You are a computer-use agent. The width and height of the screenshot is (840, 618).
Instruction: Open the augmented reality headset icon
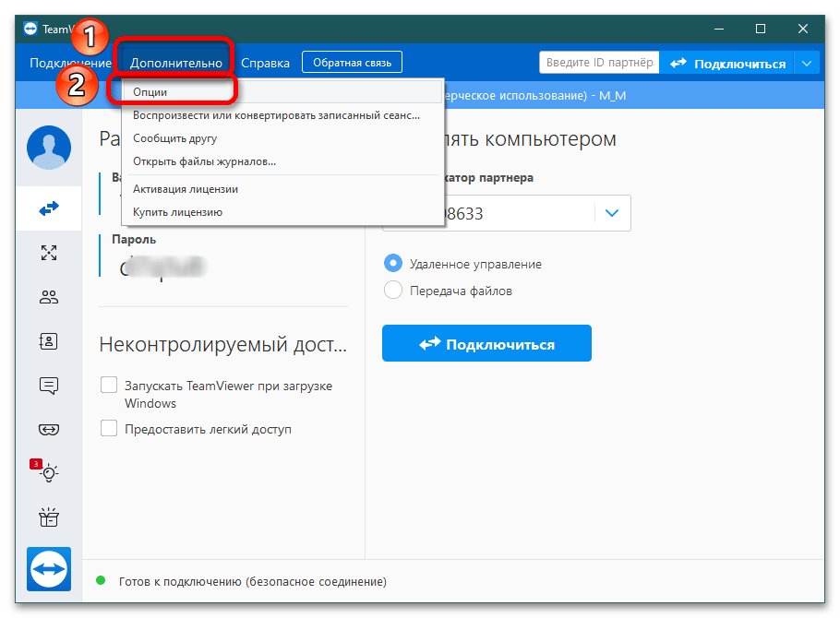(x=49, y=430)
